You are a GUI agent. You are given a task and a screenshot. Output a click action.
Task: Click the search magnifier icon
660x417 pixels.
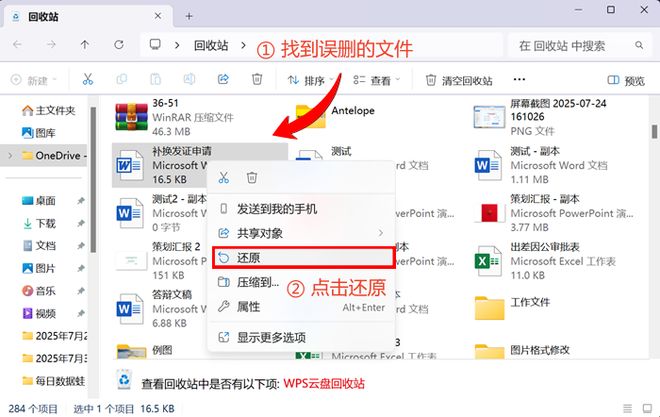(639, 45)
